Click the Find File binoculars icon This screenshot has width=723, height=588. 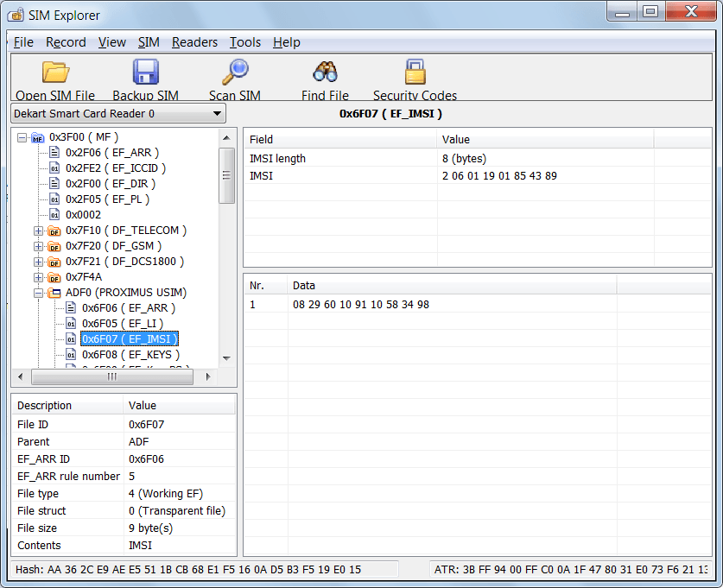(x=323, y=71)
